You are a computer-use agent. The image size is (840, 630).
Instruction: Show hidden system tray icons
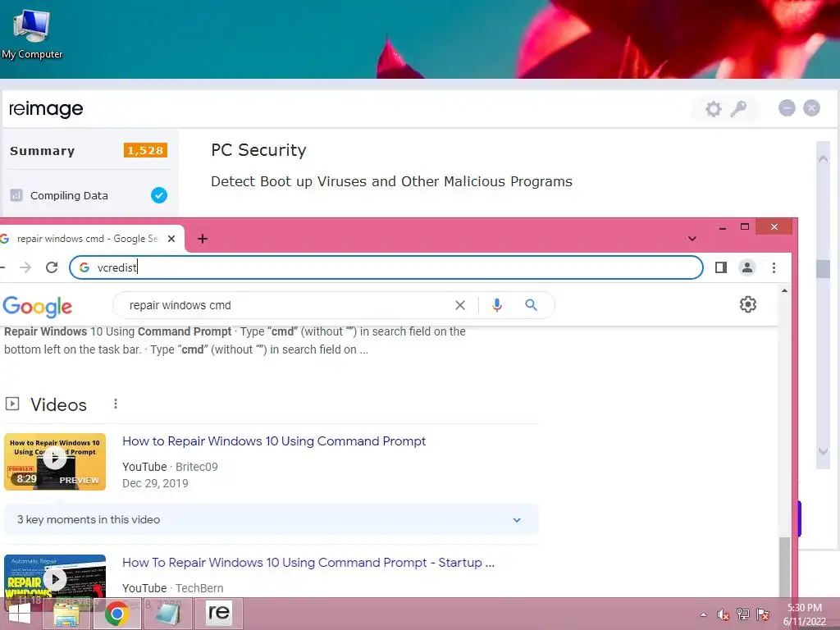(703, 614)
